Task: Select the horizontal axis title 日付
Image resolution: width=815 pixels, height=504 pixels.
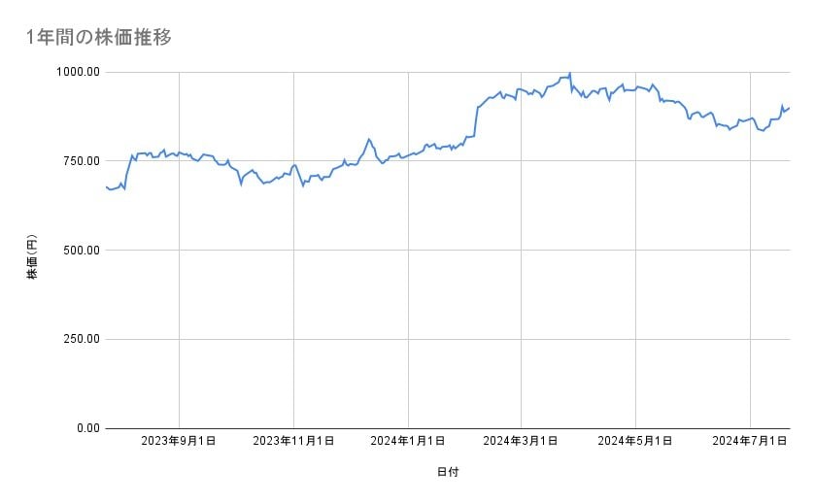Action: click(x=447, y=472)
